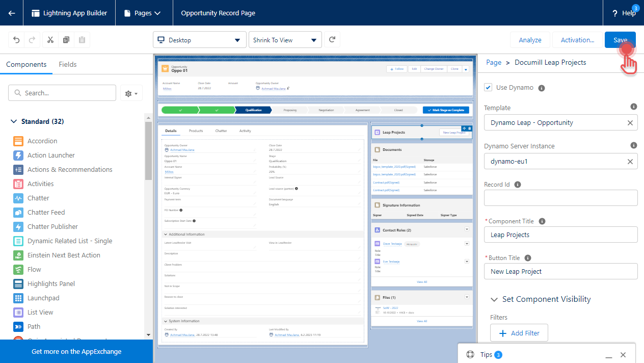Screen dimensions: 644x363
Task: Click the Paste icon in the toolbar
Action: (82, 39)
